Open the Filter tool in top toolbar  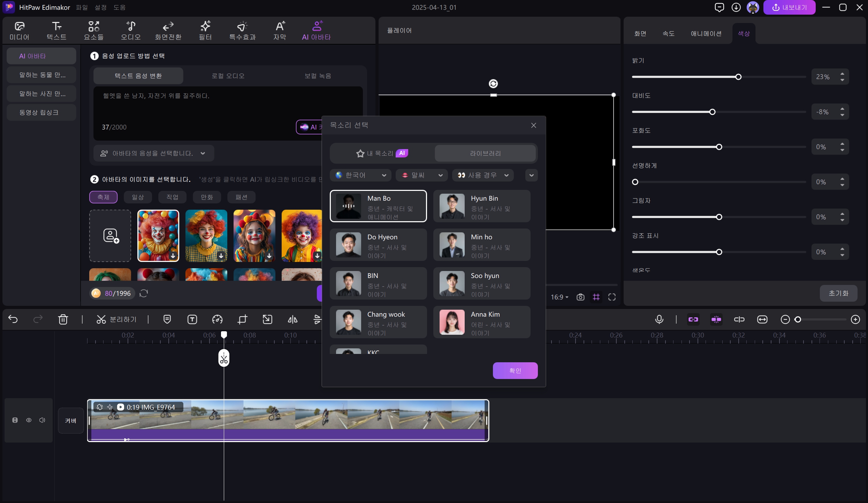tap(205, 30)
